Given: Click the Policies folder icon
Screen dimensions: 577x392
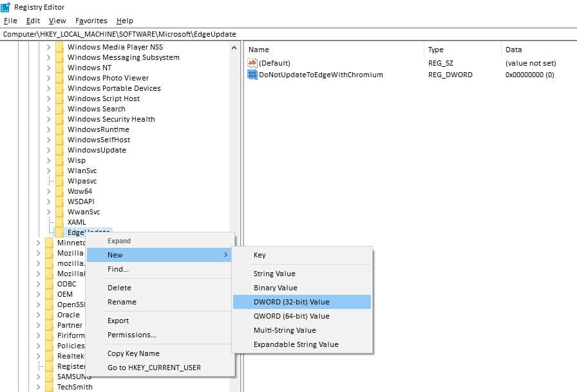Looking at the screenshot, I should [49, 346].
